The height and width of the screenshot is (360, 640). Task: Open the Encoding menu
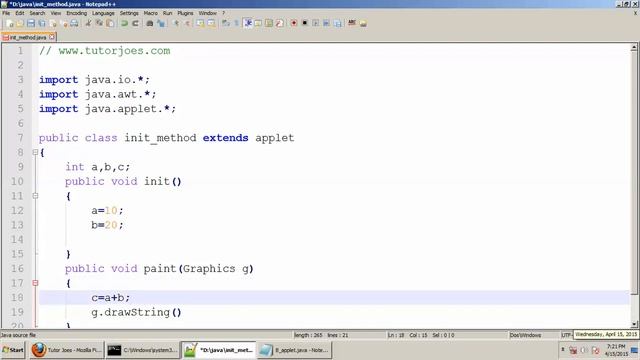coord(77,13)
